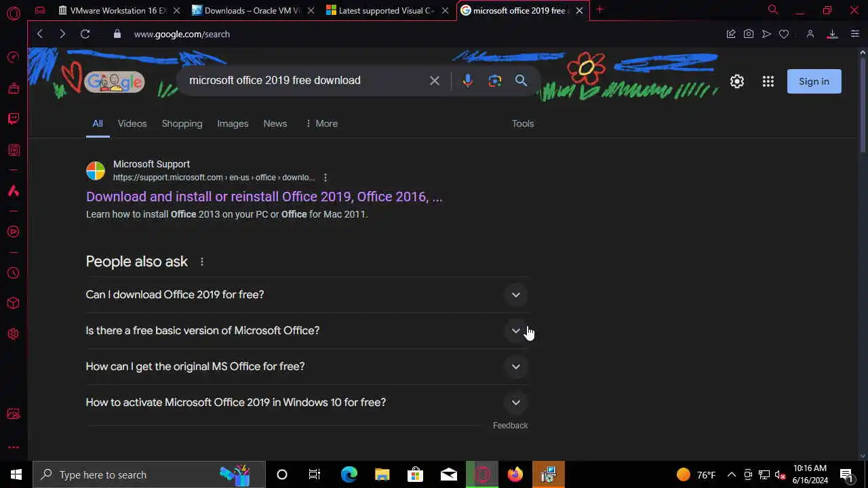The height and width of the screenshot is (488, 868).
Task: Open the GX Control speedometer icon
Action: [14, 58]
